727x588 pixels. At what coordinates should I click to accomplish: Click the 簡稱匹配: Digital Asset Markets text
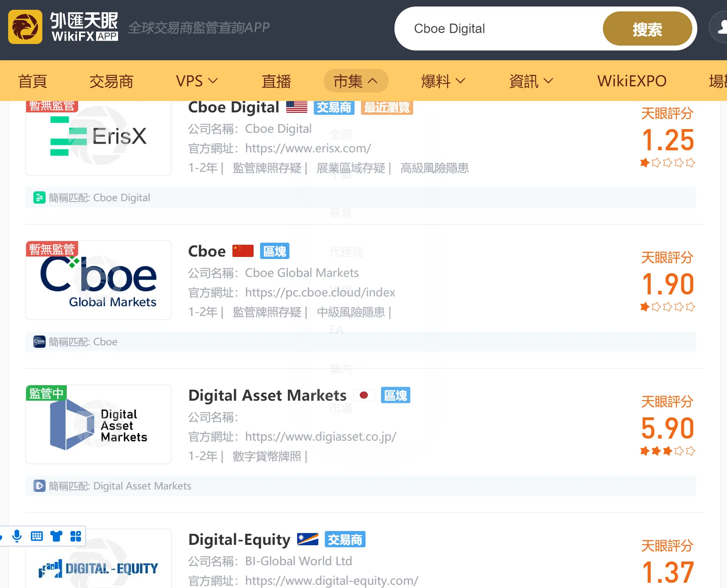point(120,486)
